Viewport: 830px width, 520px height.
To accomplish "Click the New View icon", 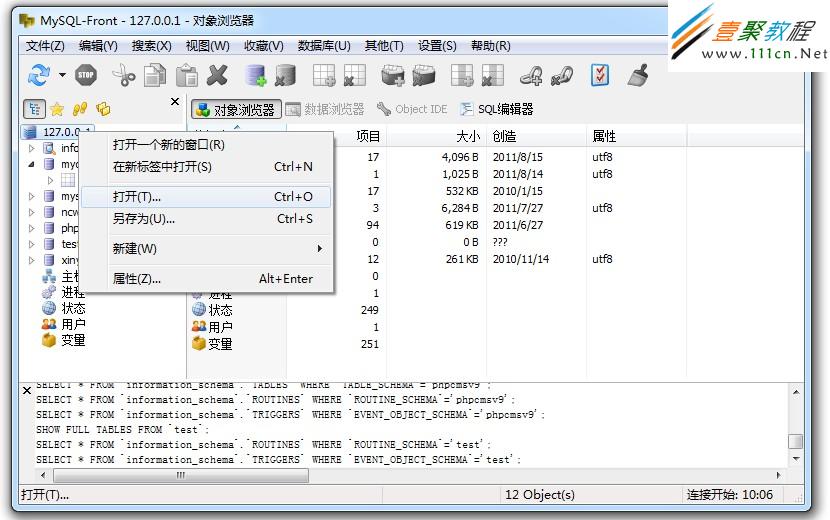I will click(393, 75).
